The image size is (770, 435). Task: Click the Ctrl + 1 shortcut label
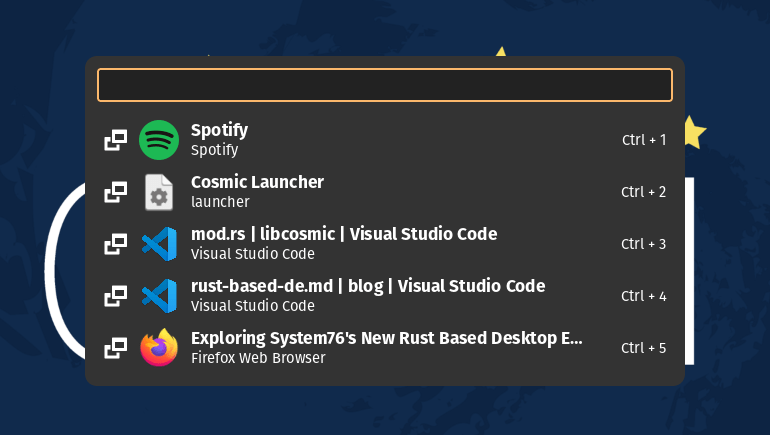643,140
